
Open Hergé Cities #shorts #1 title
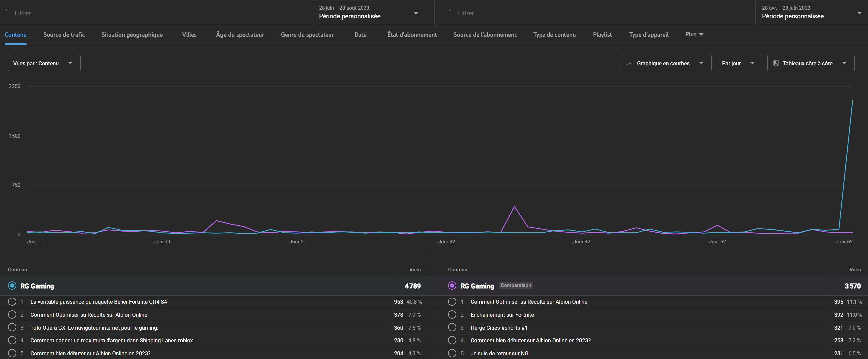pos(499,328)
